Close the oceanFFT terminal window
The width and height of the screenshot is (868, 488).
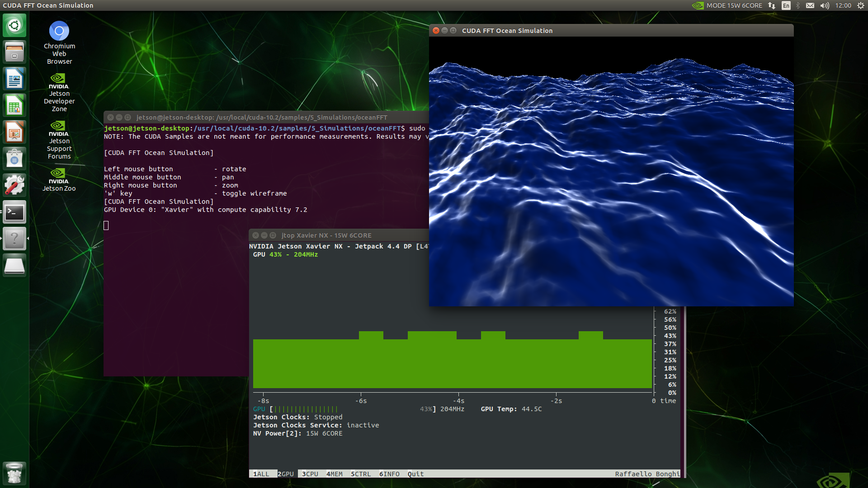pyautogui.click(x=110, y=117)
